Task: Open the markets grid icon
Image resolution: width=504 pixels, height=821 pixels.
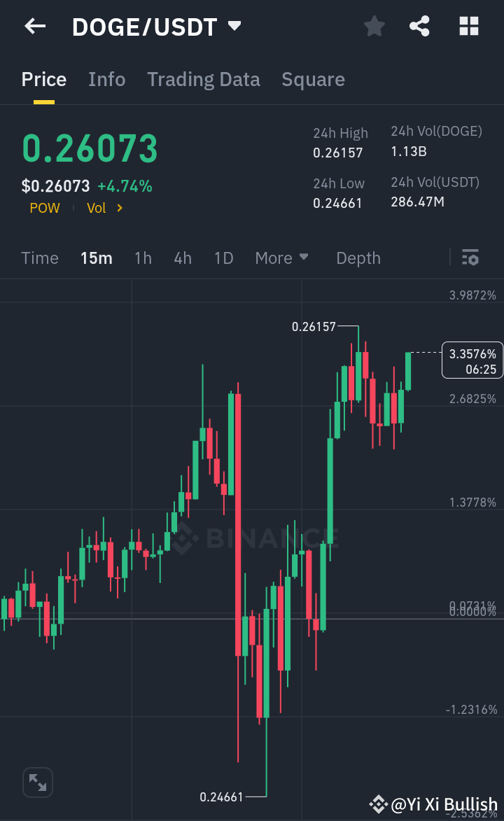Action: coord(468,26)
